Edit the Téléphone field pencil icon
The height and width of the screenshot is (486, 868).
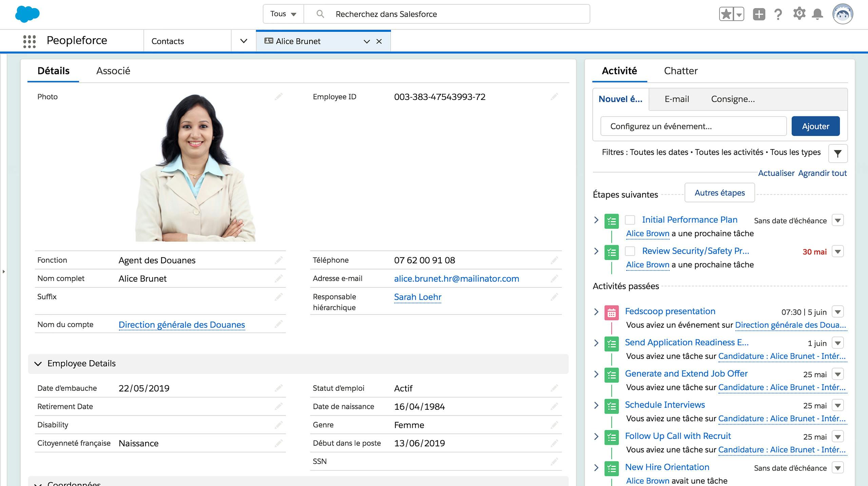554,260
